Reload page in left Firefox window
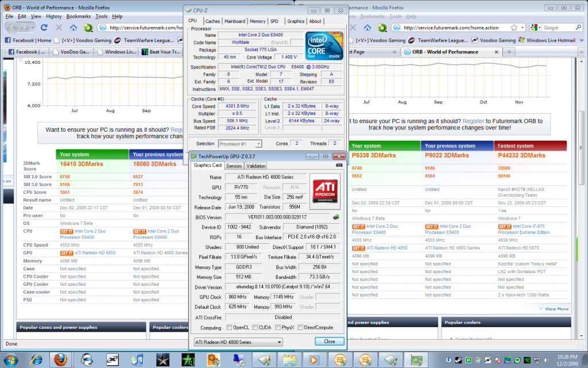Image resolution: width=588 pixels, height=368 pixels. (44, 28)
